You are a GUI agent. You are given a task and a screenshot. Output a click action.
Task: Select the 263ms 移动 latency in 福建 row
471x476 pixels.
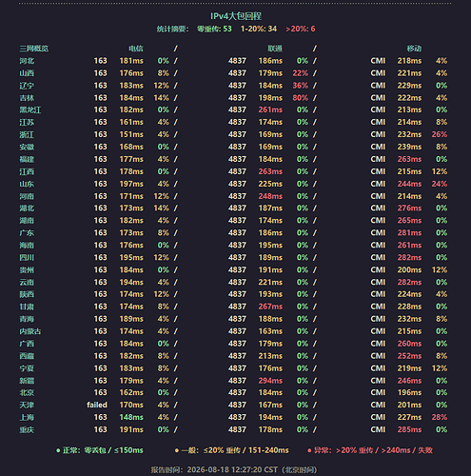click(x=409, y=159)
